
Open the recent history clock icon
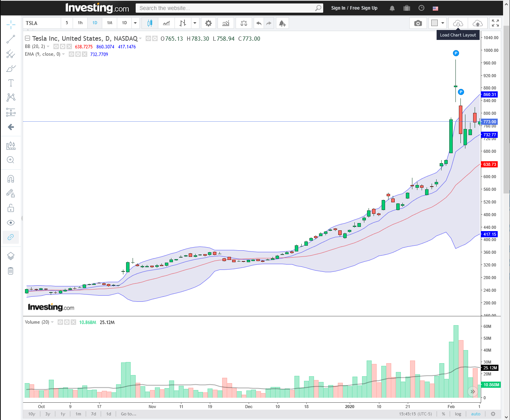coord(421,8)
